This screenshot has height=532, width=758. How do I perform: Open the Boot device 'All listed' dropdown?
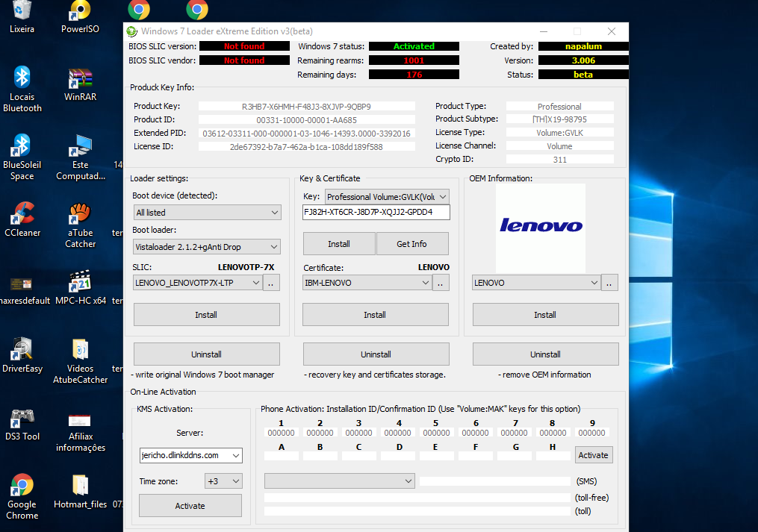[x=207, y=213]
